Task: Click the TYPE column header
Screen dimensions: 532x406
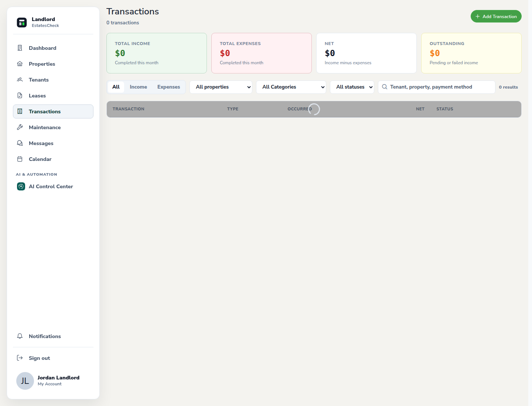Action: 233,109
